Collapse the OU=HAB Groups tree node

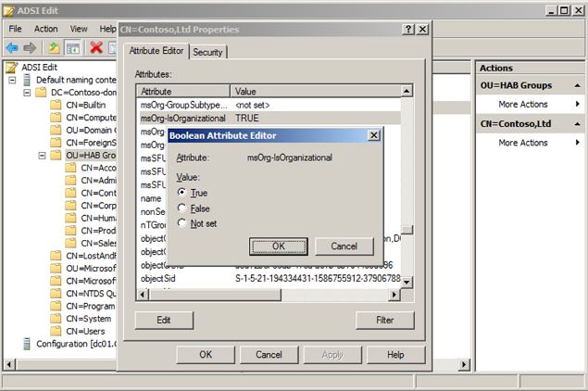pos(42,155)
